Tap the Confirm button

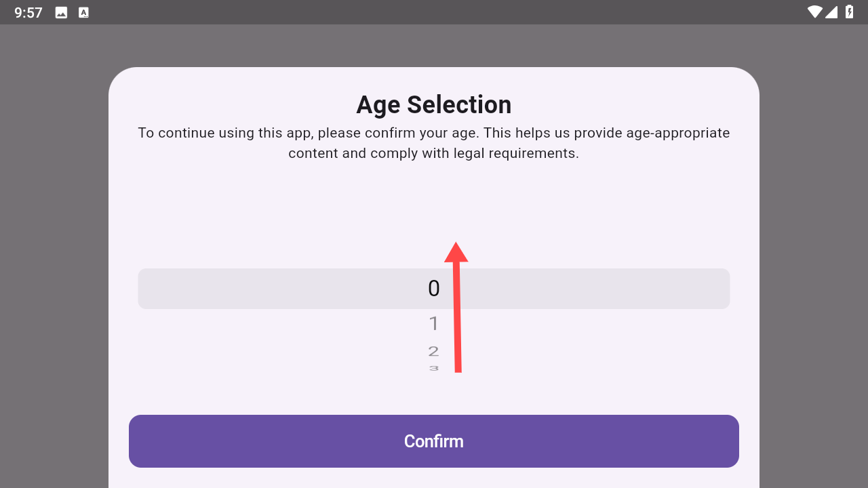434,441
